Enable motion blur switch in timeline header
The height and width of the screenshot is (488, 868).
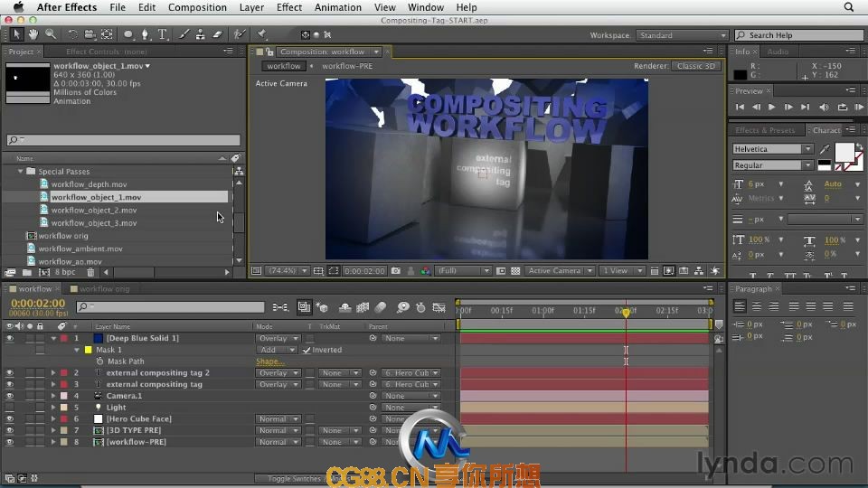pyautogui.click(x=381, y=307)
